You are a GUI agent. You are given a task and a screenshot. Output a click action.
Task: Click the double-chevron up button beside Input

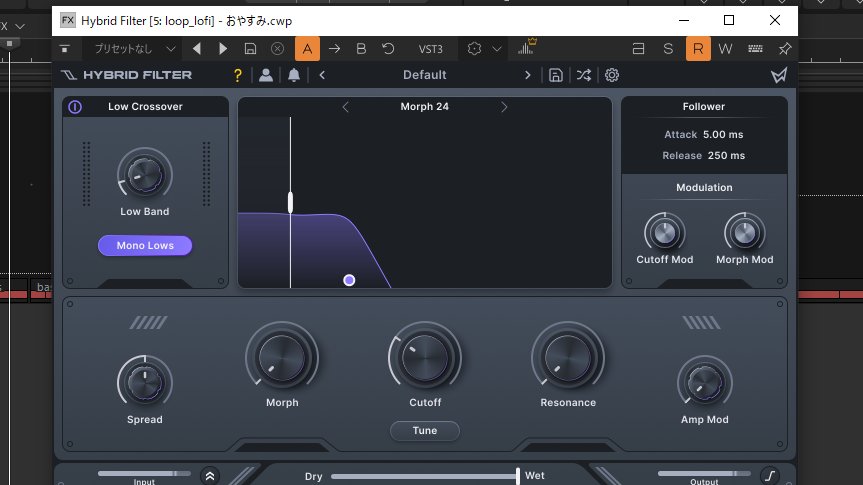click(x=210, y=476)
